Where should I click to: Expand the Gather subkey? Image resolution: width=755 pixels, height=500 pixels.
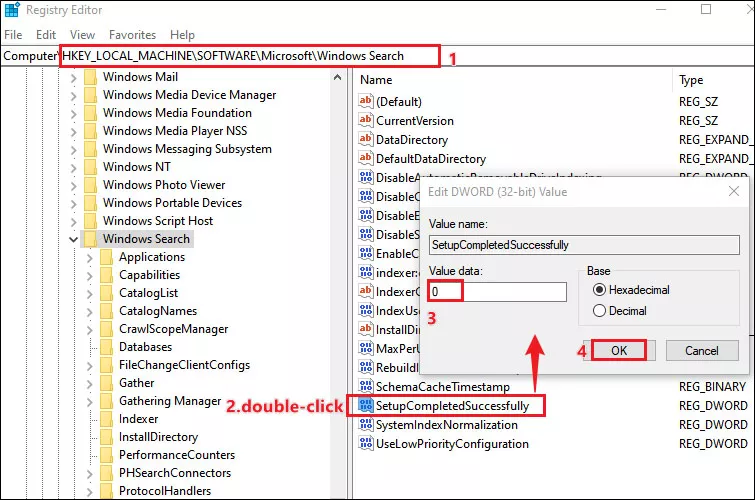pyautogui.click(x=90, y=383)
